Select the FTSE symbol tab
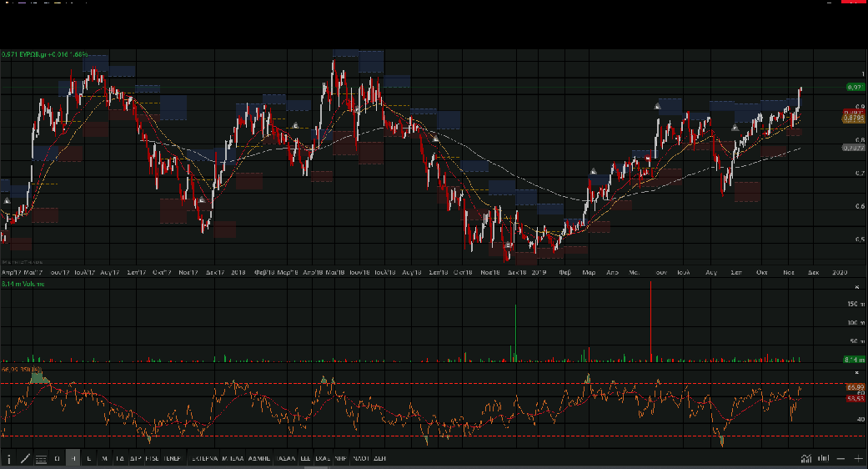This screenshot has width=868, height=469. pyautogui.click(x=153, y=458)
